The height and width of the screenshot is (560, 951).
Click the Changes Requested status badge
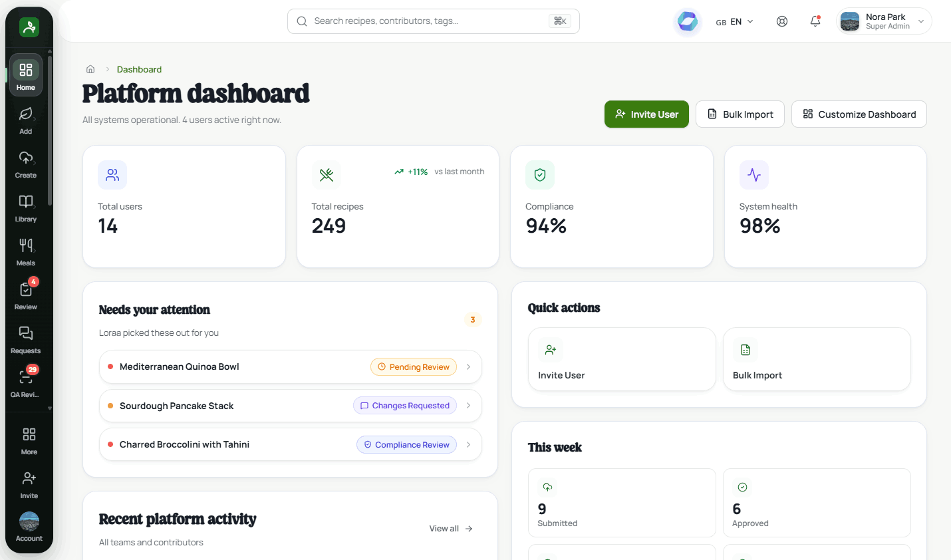coord(405,406)
